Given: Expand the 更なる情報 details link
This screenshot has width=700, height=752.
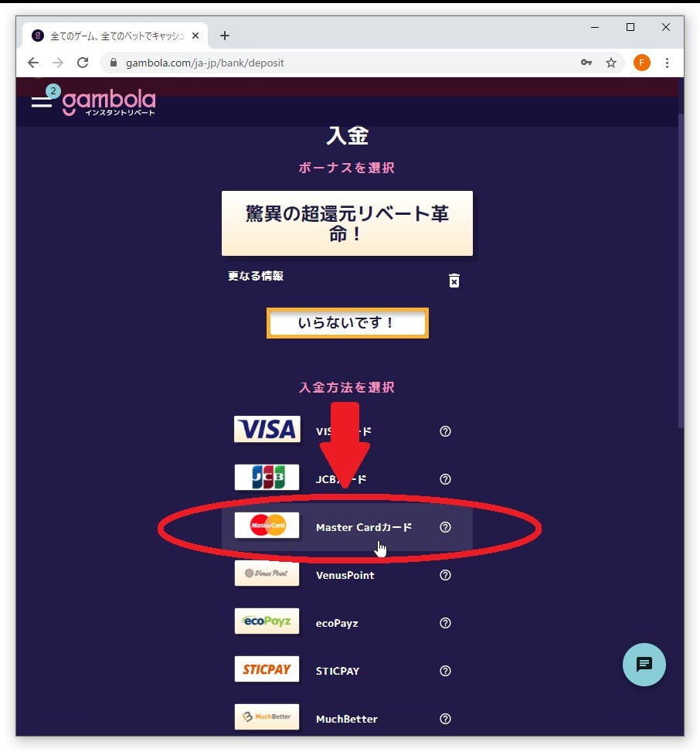Looking at the screenshot, I should 256,276.
